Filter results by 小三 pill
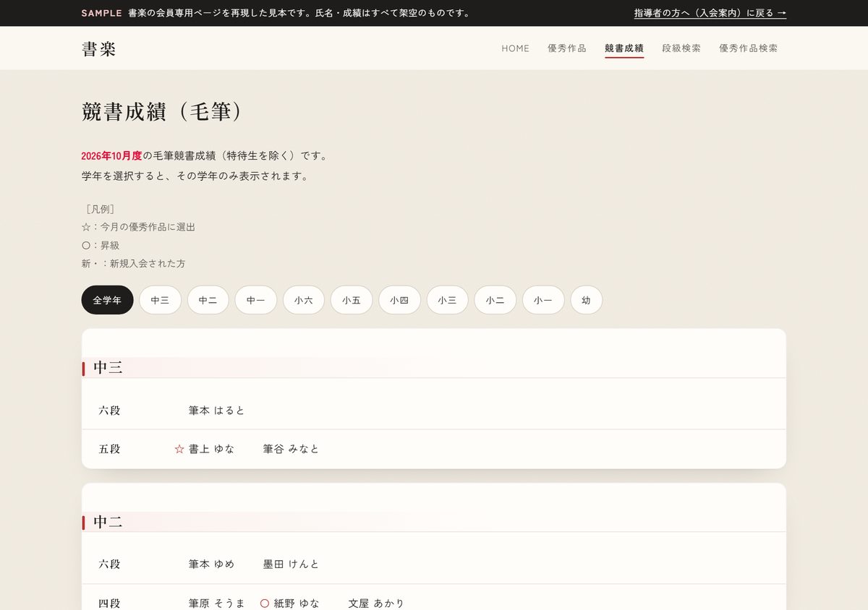This screenshot has height=610, width=868. pyautogui.click(x=447, y=300)
